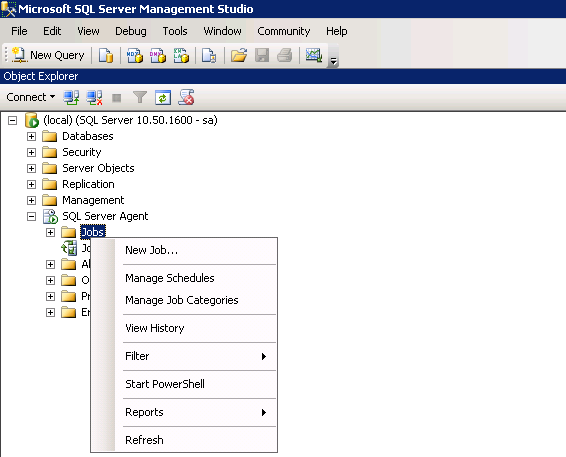
Task: Select the SQL Server Agent tree item
Action: click(x=105, y=216)
